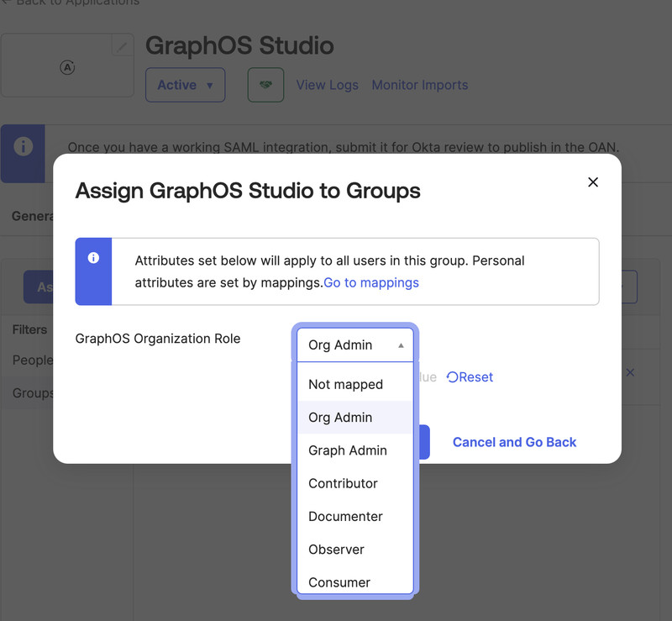Select the People filter
This screenshot has width=672, height=621.
[33, 360]
